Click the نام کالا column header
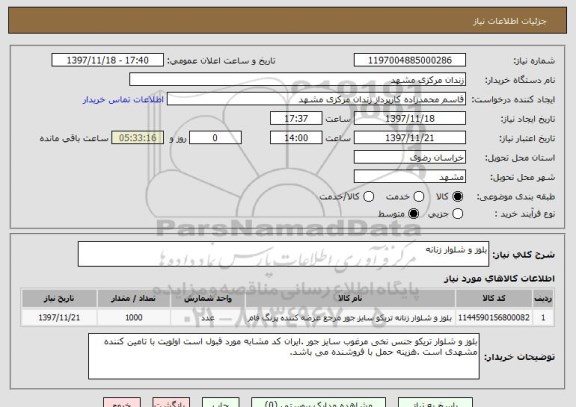This screenshot has width=576, height=407. [350, 298]
